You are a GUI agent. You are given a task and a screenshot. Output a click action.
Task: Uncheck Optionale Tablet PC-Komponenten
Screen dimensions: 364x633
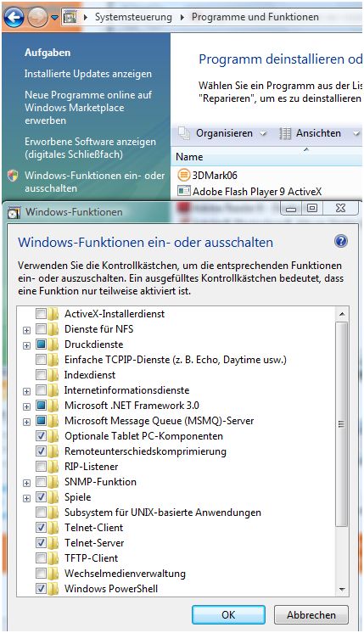pos(41,436)
